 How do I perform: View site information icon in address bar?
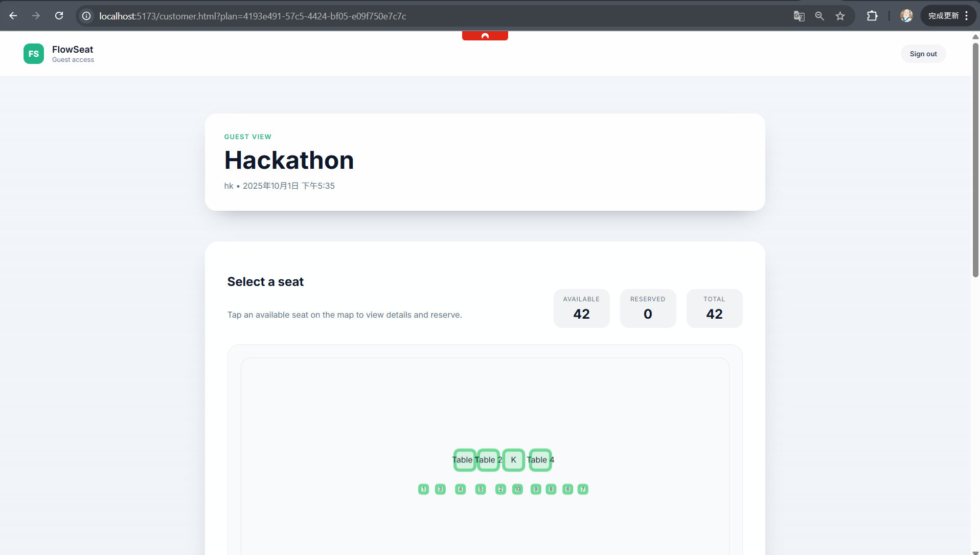tap(87, 16)
